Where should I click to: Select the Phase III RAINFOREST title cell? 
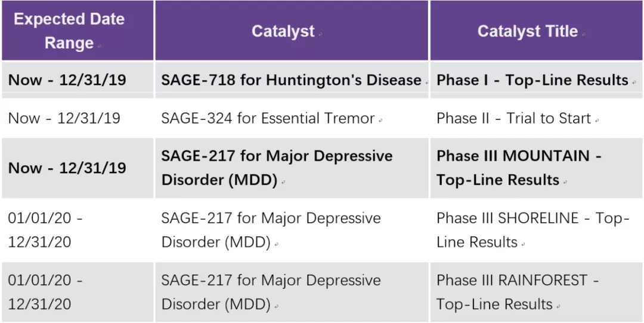point(517,292)
